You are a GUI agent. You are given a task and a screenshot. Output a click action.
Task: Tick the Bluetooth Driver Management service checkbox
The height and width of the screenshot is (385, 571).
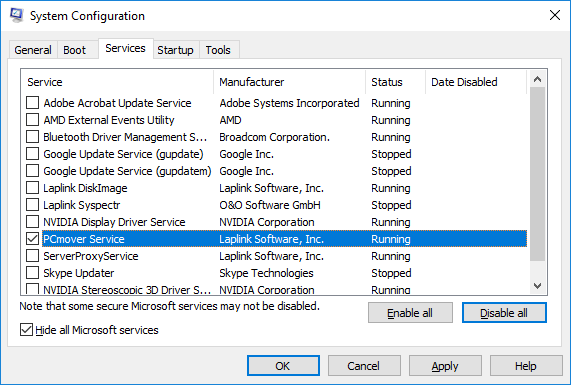click(32, 137)
